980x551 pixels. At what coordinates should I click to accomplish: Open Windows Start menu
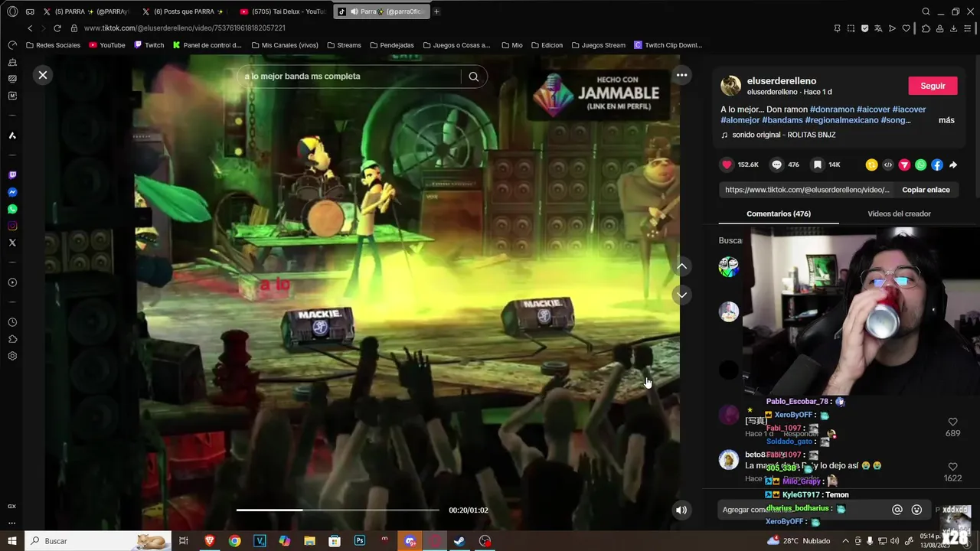11,541
